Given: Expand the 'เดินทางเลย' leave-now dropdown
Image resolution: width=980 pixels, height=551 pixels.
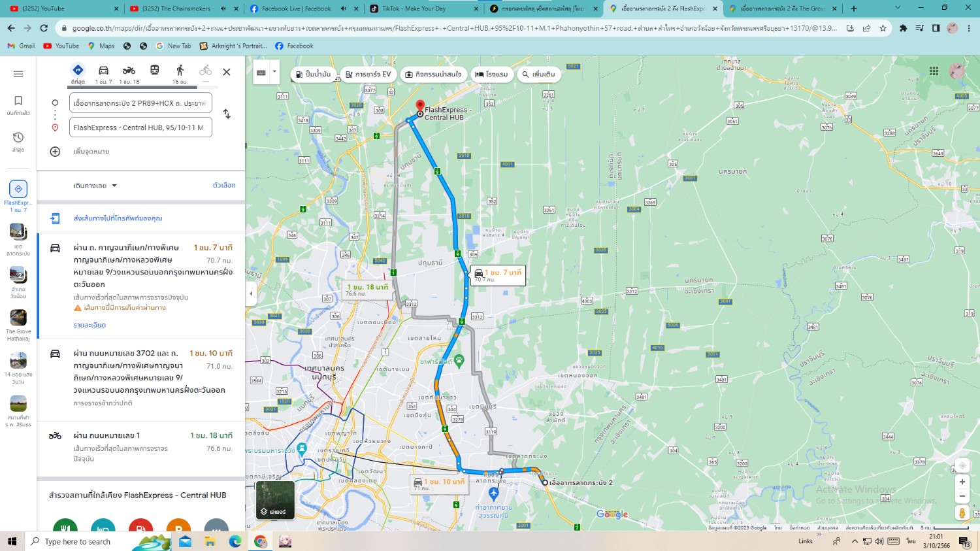Looking at the screenshot, I should point(95,186).
